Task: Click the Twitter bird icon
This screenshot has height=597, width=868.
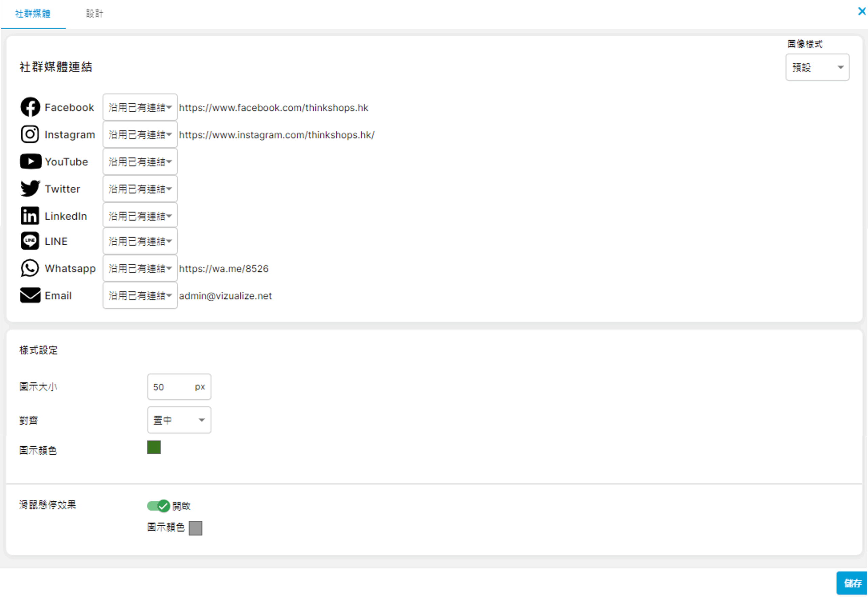Action: 30,188
